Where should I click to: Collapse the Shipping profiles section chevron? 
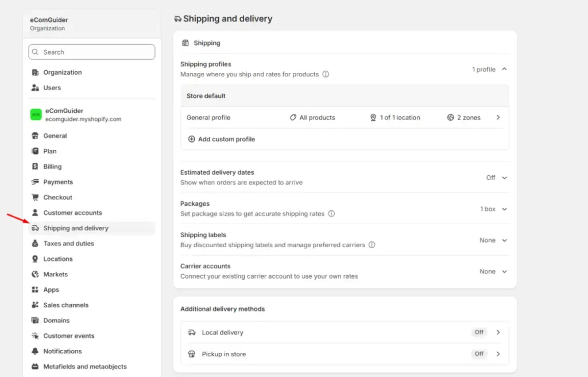(504, 69)
